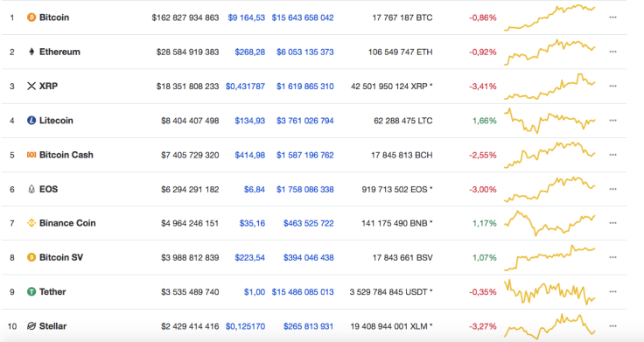Screen dimensions: 644x342
Task: Click the Tether logo icon
Action: coord(31,291)
